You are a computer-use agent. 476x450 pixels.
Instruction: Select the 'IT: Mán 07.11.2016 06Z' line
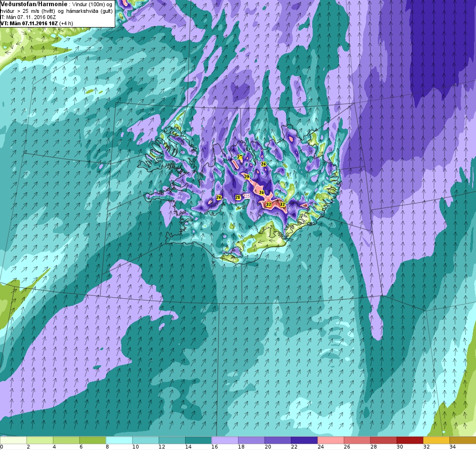(x=28, y=17)
